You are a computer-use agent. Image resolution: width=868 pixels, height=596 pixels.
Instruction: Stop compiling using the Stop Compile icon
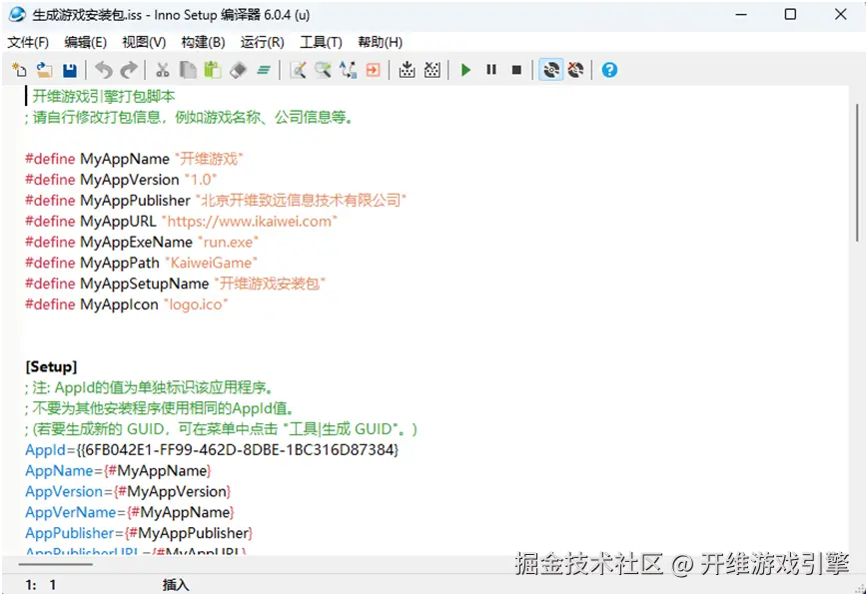(433, 70)
